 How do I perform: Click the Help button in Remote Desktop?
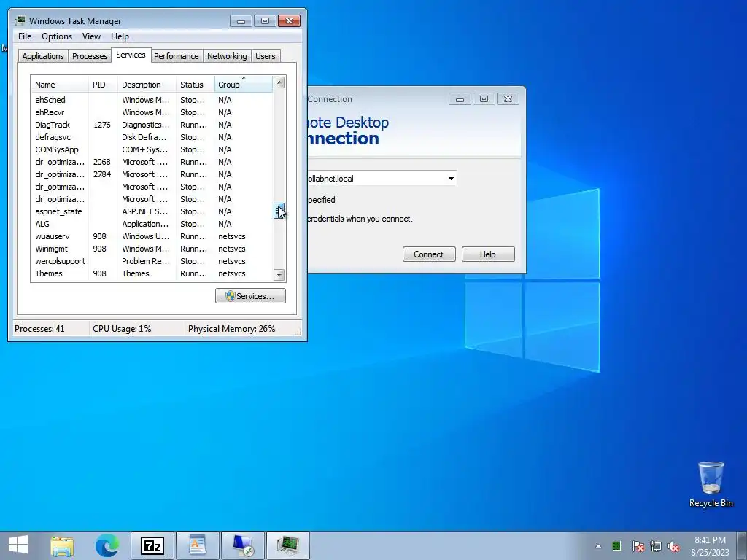click(x=488, y=254)
